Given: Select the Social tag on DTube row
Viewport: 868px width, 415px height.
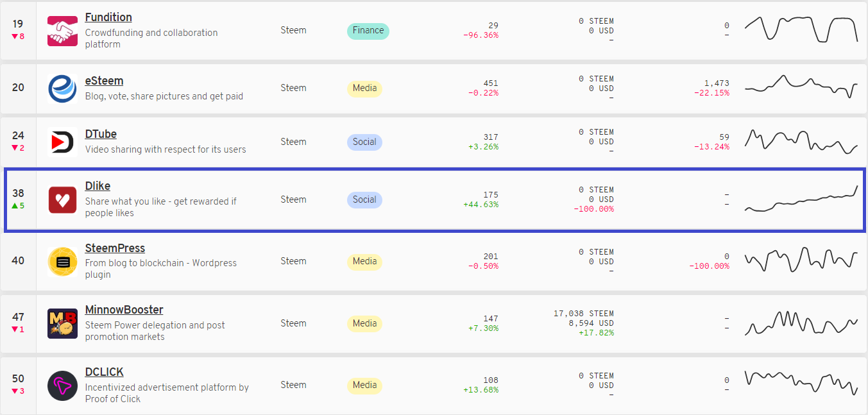Looking at the screenshot, I should click(364, 142).
